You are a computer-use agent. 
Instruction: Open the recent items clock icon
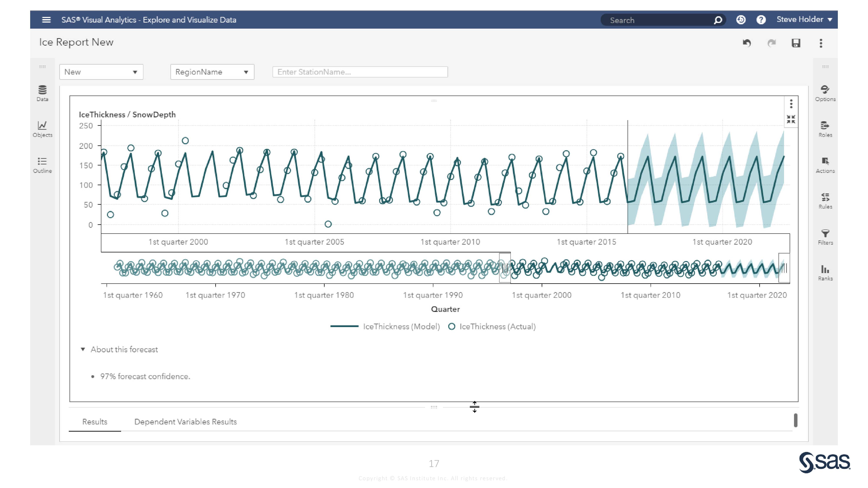[741, 20]
